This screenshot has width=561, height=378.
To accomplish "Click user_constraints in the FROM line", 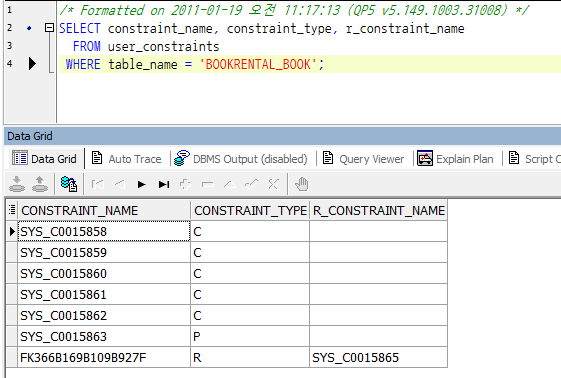I will click(164, 46).
